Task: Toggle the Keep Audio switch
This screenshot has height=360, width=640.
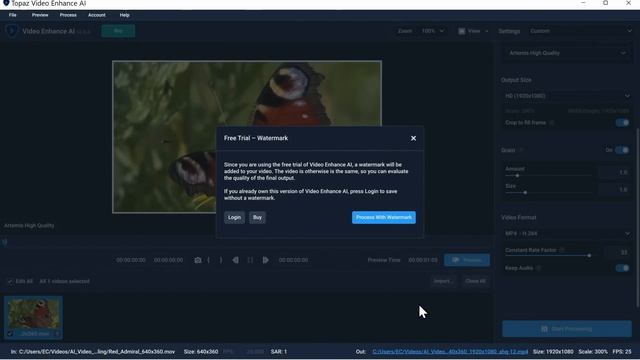Action: pyautogui.click(x=622, y=268)
